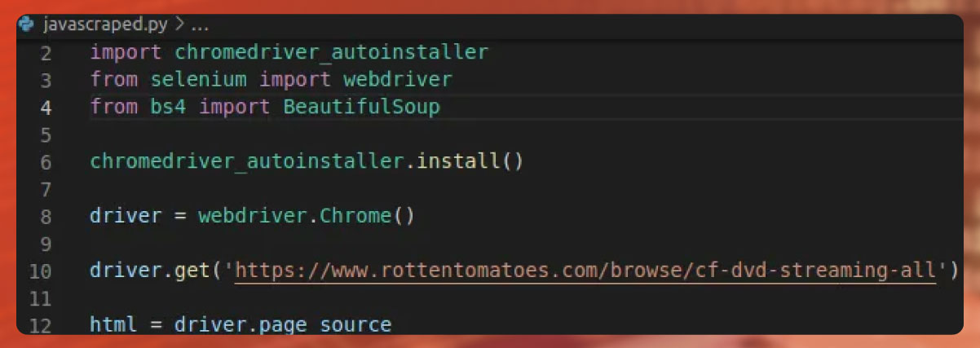Select line number 10 in gutter
This screenshot has width=980, height=348.
[x=40, y=271]
